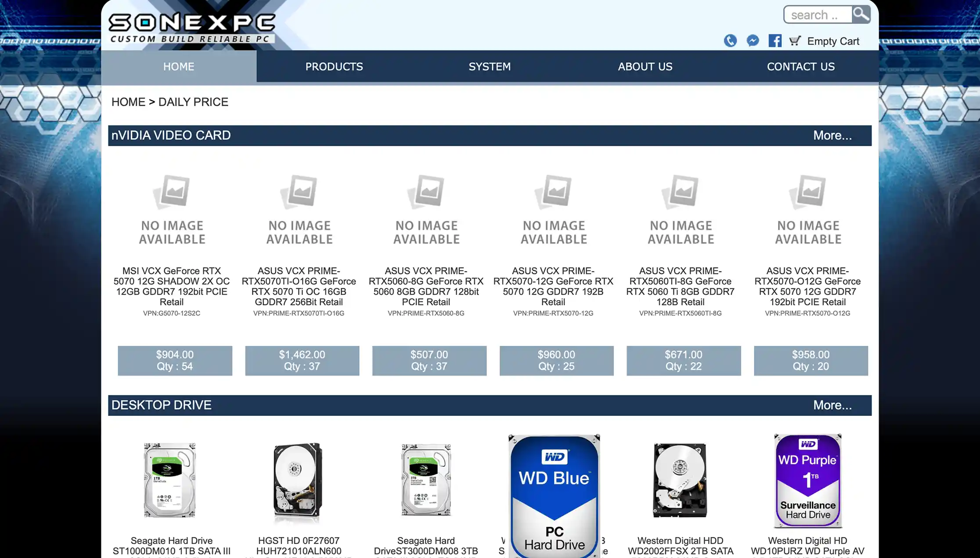
Task: Open the ASUS RTX5060-8G product title
Action: point(426,286)
